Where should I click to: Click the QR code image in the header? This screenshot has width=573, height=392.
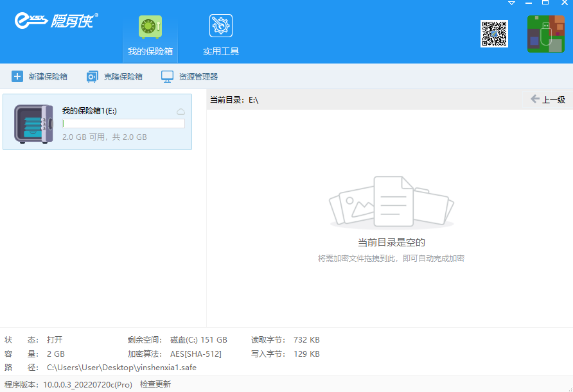click(494, 34)
